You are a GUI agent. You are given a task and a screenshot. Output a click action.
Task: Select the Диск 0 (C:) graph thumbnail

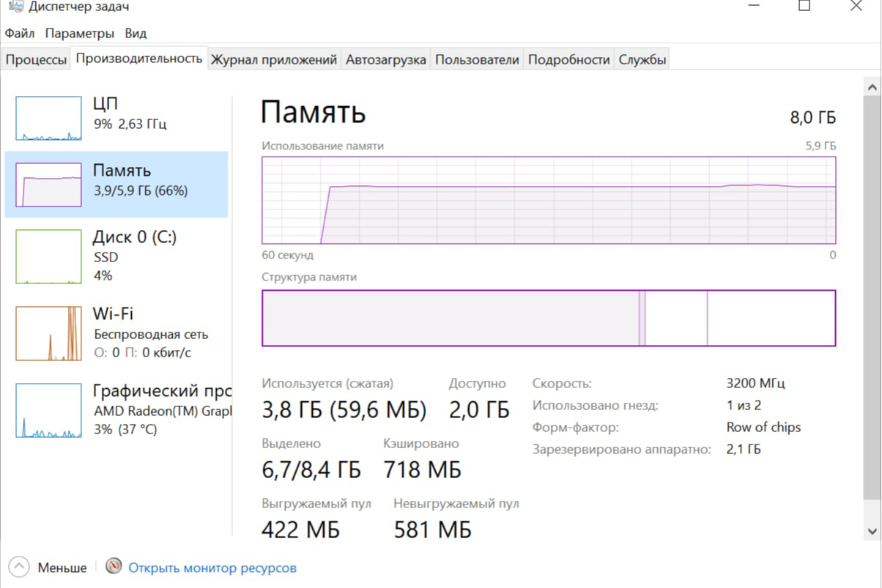point(48,256)
